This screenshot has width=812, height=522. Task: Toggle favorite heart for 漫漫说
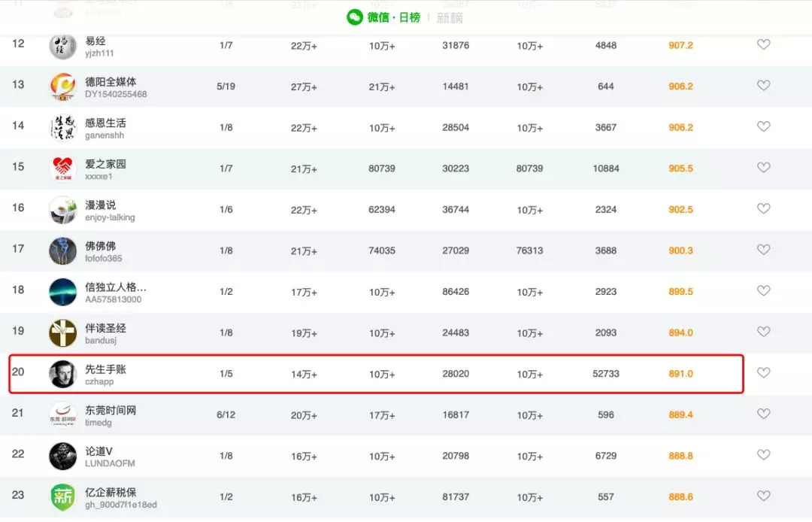click(x=763, y=208)
